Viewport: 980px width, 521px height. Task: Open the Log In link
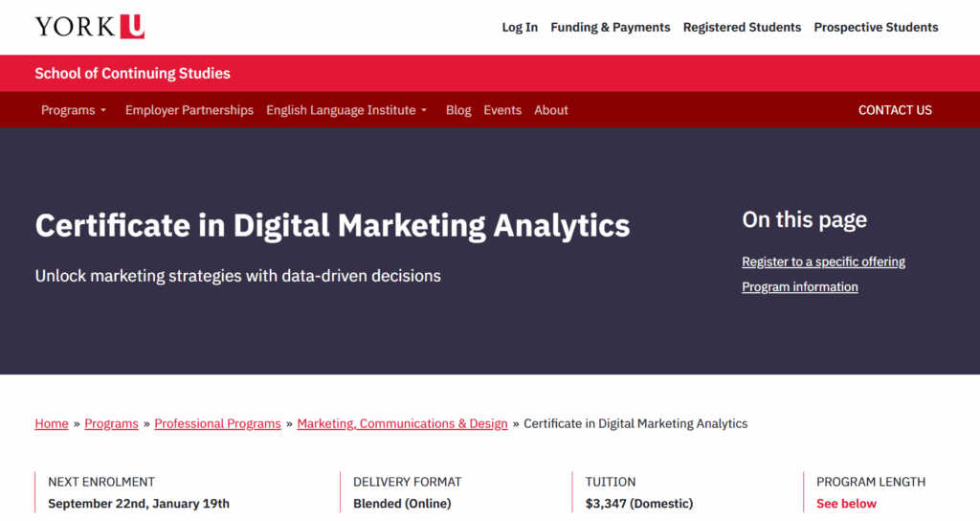point(520,28)
